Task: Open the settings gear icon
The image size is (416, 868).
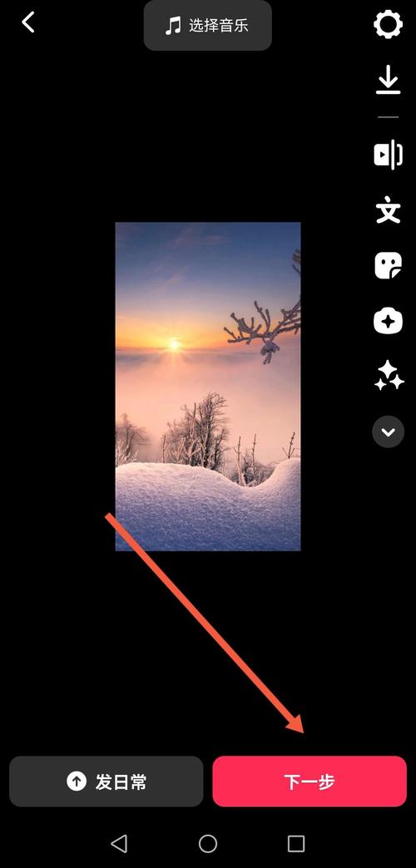Action: click(x=388, y=24)
